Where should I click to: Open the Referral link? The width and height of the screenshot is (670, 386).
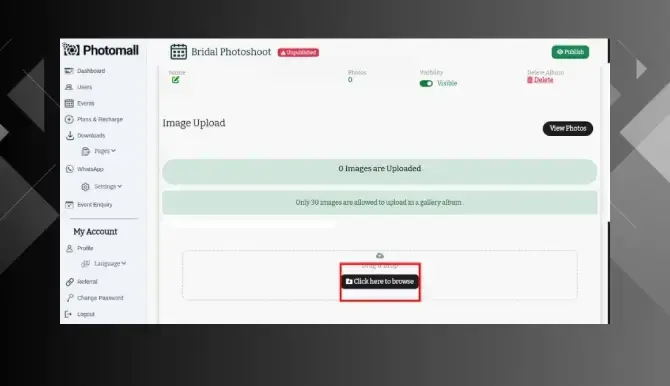point(87,282)
